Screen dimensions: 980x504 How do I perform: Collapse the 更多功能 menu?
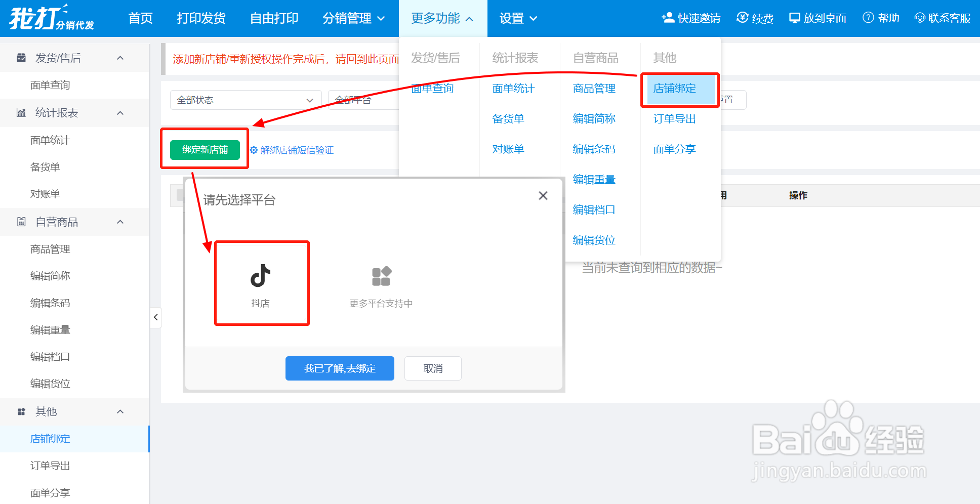(442, 18)
